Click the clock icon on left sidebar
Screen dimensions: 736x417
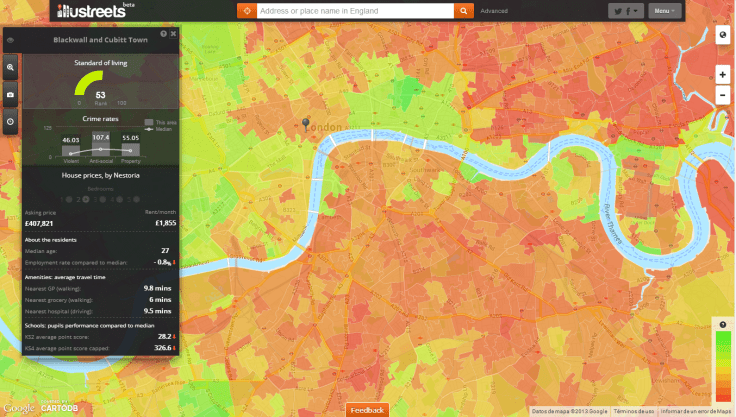click(10, 122)
